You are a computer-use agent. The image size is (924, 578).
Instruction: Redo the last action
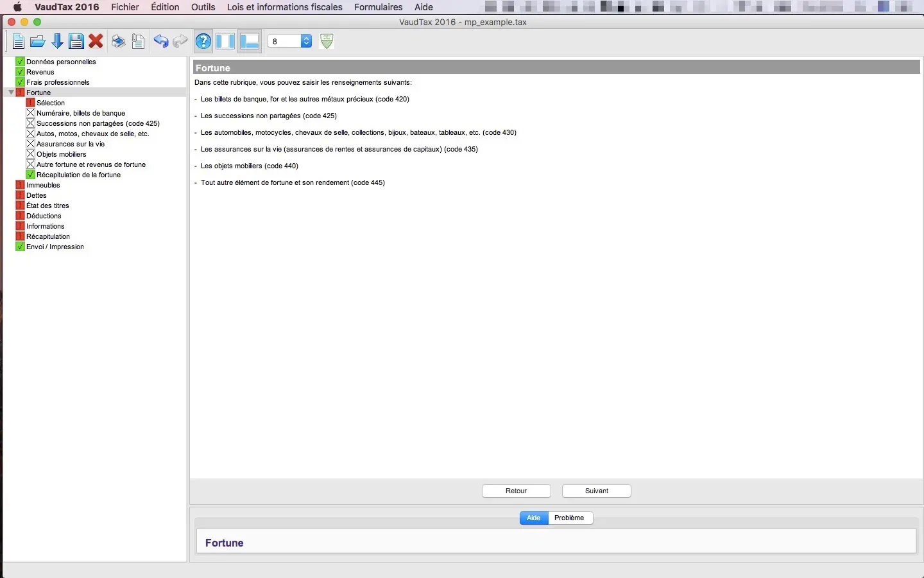180,42
